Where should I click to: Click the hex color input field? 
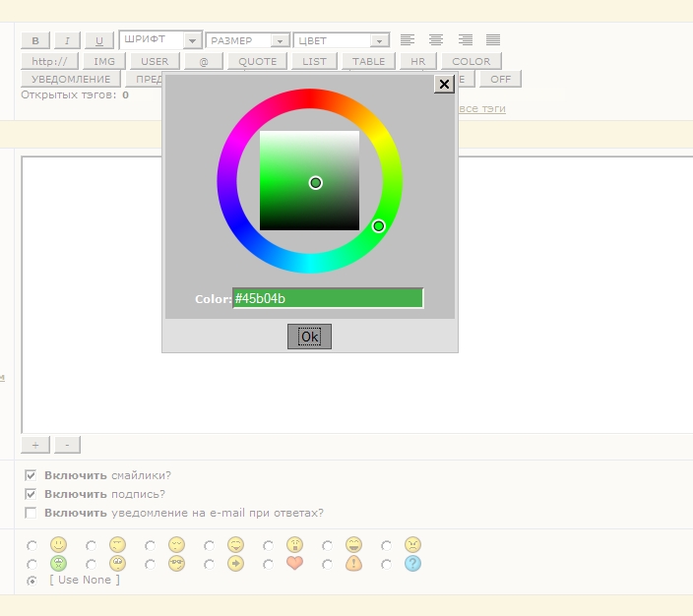coord(328,298)
